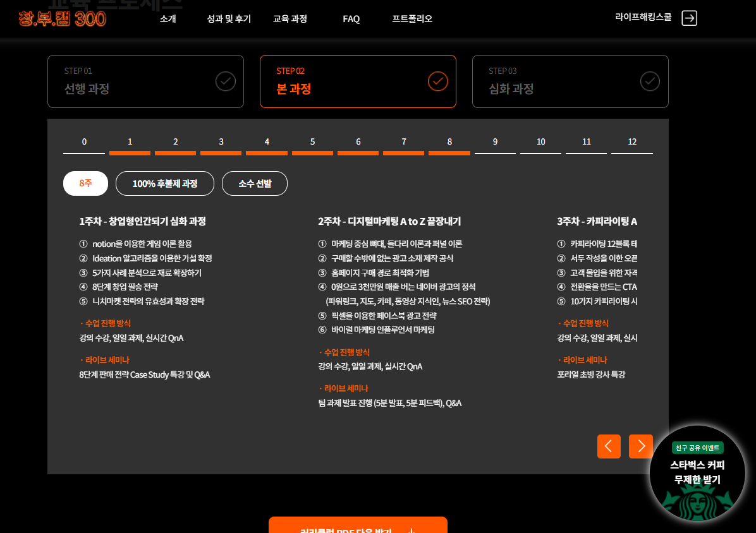Click the heading 1주차 - 창업형인간되기 심화 과정
This screenshot has height=533, width=756.
(x=143, y=222)
